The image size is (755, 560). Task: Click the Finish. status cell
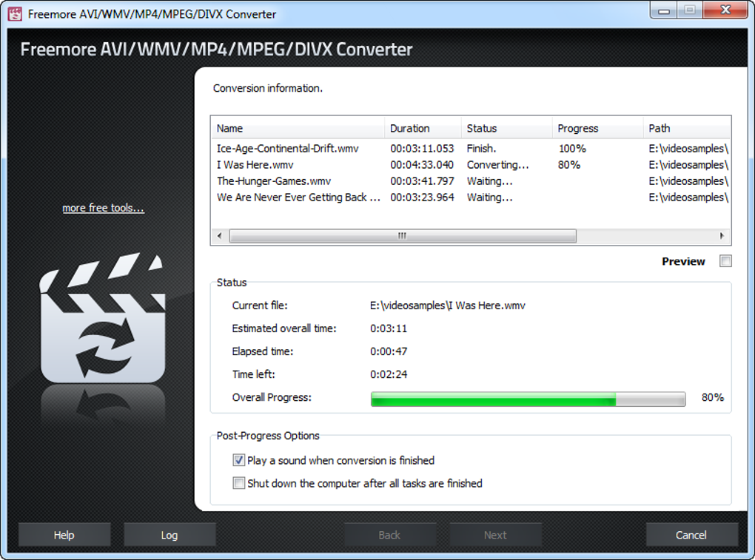(482, 149)
